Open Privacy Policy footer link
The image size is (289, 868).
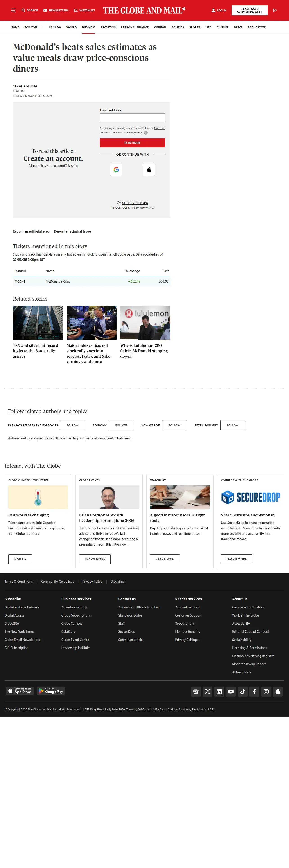92,582
